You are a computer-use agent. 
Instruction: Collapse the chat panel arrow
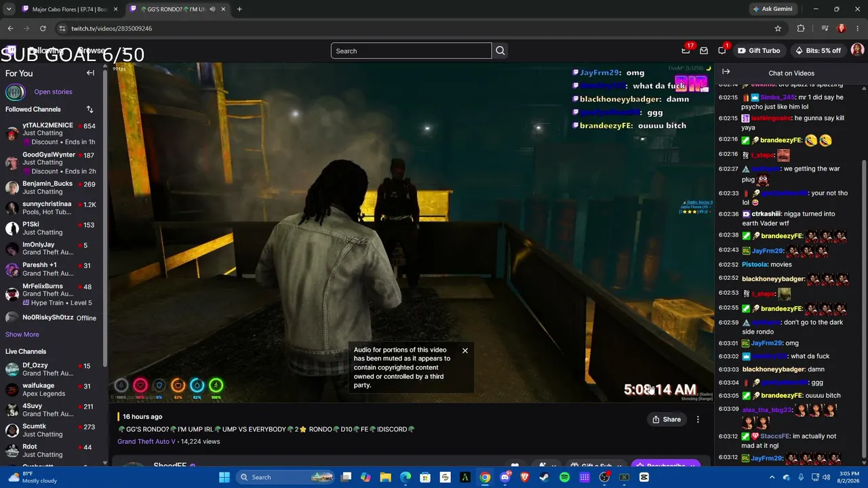(x=726, y=72)
